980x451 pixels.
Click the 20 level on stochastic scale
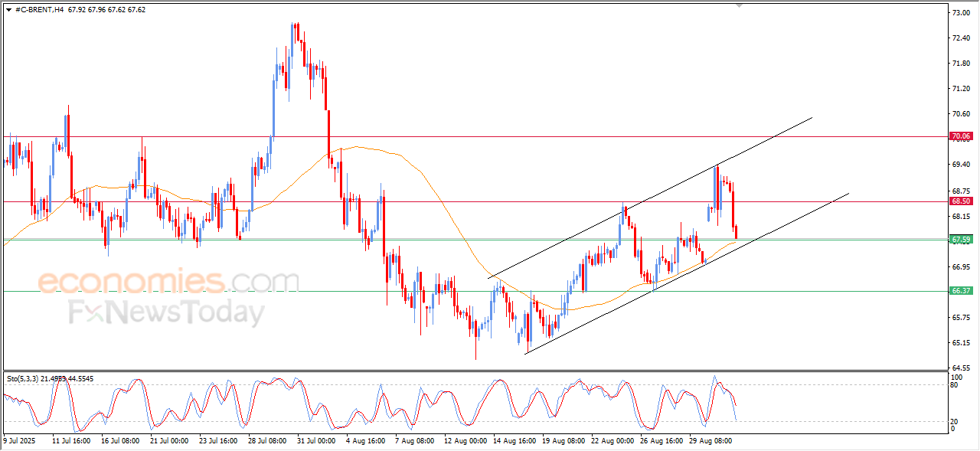tap(955, 421)
